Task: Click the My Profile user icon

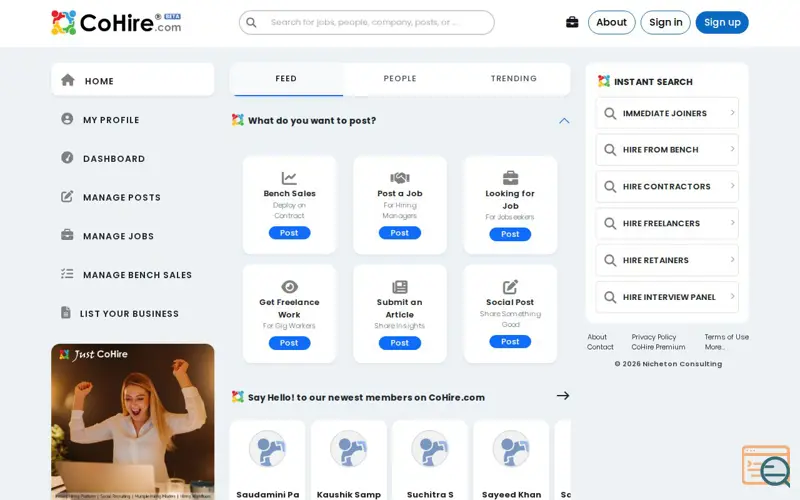Action: 67,119
